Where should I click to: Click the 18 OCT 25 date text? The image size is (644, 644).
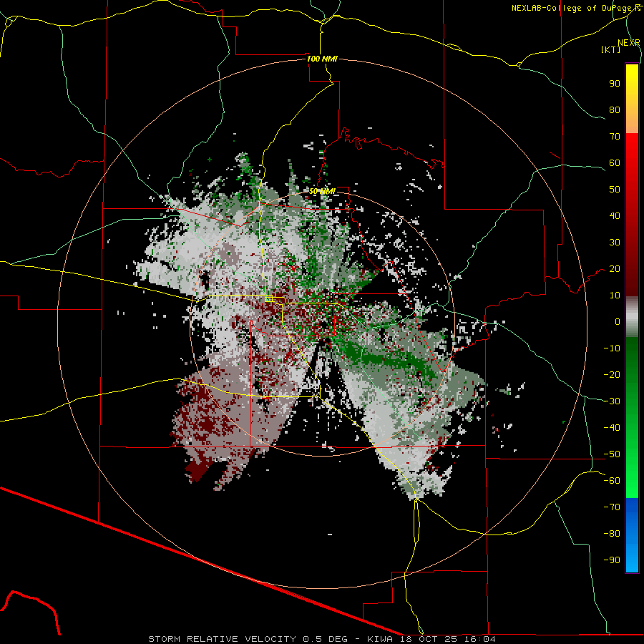click(429, 639)
